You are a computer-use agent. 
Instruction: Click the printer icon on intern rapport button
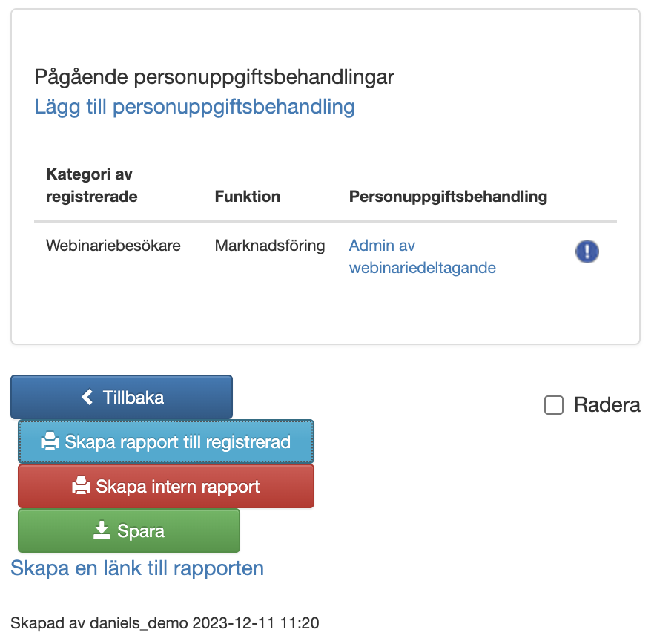81,487
